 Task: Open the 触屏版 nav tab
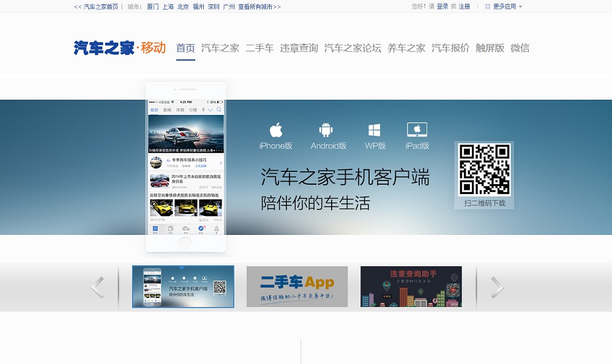point(490,48)
